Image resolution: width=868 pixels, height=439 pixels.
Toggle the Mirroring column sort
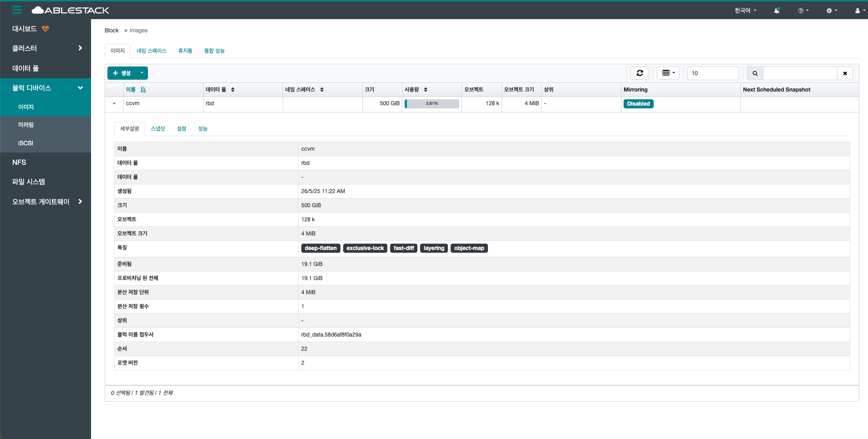(635, 89)
